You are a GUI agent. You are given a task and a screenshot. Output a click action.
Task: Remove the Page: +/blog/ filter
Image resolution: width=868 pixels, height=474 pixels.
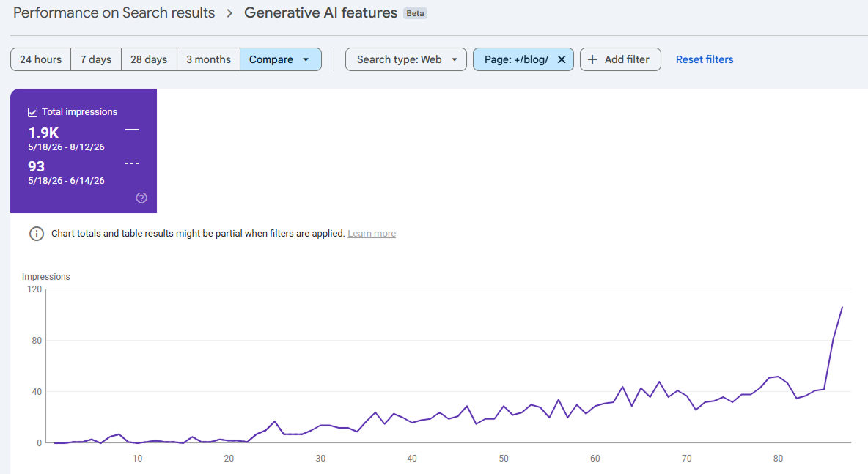(562, 59)
